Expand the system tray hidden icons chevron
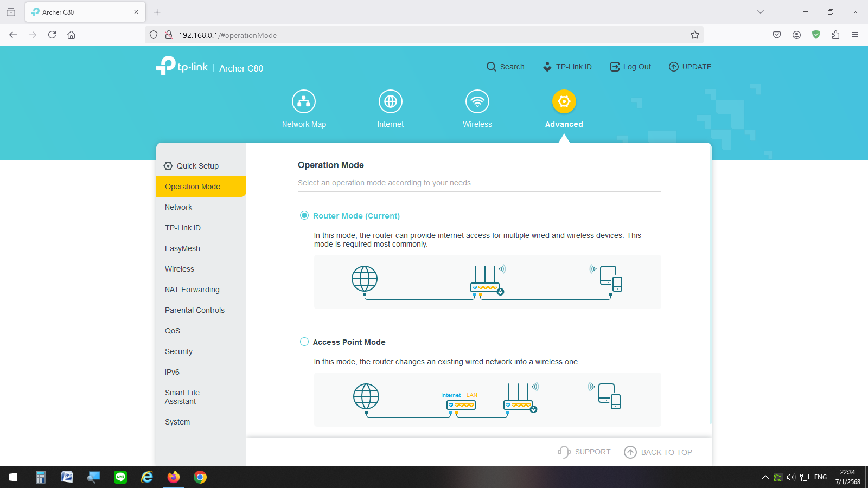The image size is (868, 488). (765, 477)
